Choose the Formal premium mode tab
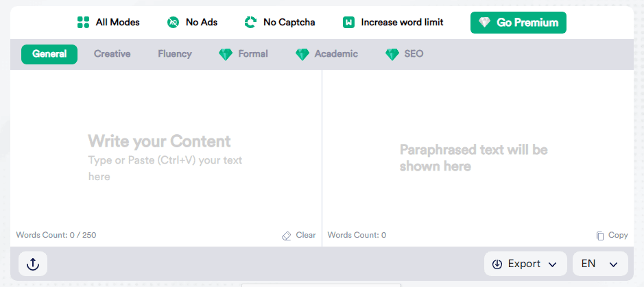The image size is (644, 287). (252, 54)
